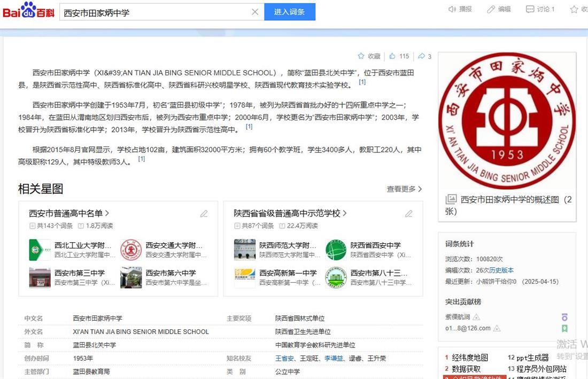588x379 pixels.
Task: Open the hot search item 程序员外包网站
Action: click(541, 369)
